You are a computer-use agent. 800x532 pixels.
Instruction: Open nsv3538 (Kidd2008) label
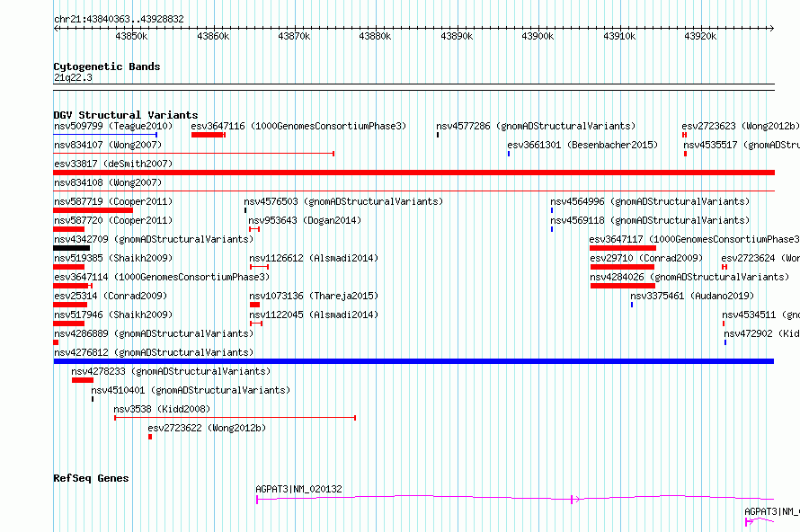point(162,409)
